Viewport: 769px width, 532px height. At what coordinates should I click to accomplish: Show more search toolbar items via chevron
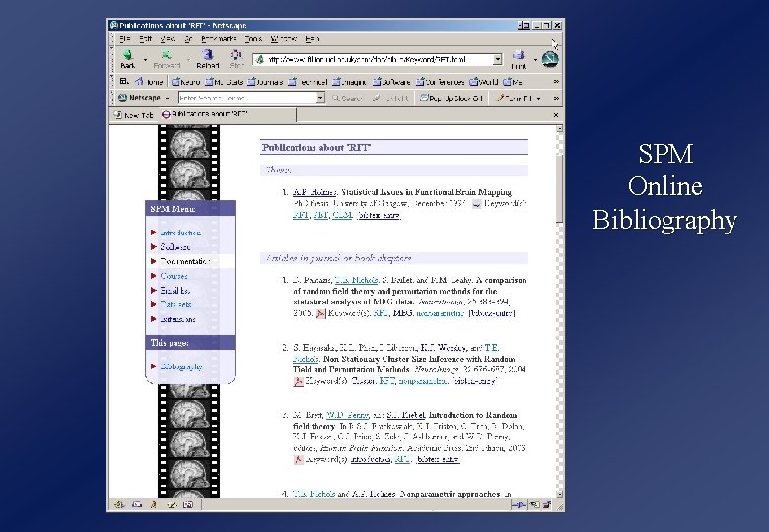point(556,98)
